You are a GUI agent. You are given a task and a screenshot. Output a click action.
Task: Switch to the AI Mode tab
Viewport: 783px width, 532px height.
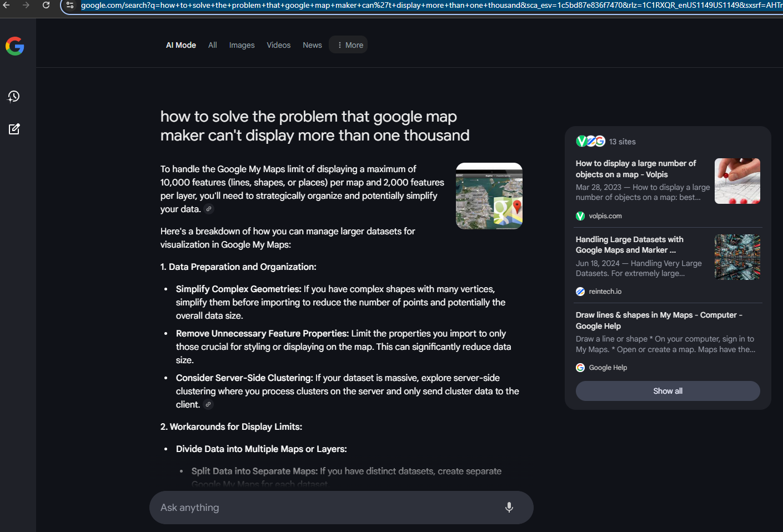[181, 45]
